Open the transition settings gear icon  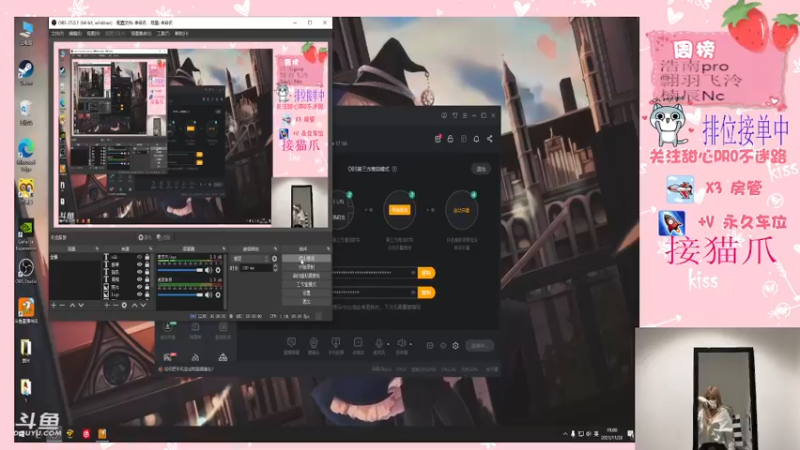point(274,259)
